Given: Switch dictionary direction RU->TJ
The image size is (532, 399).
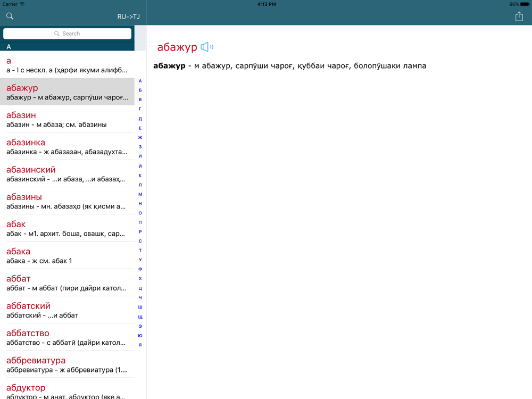Looking at the screenshot, I should point(128,16).
